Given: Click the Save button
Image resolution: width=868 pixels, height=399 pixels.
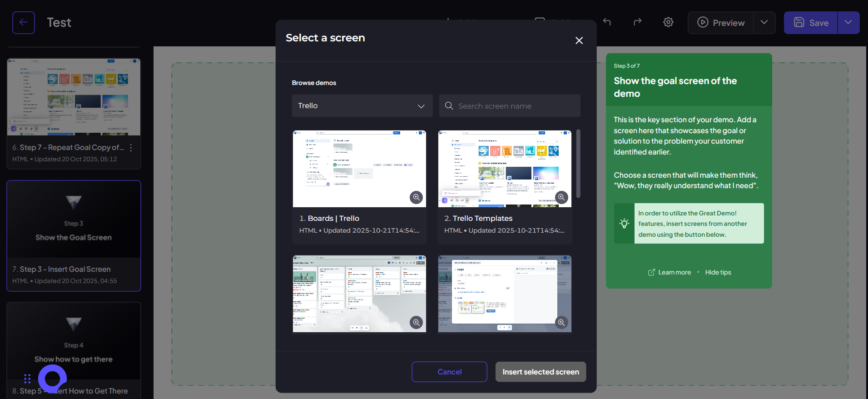Looking at the screenshot, I should pyautogui.click(x=811, y=23).
